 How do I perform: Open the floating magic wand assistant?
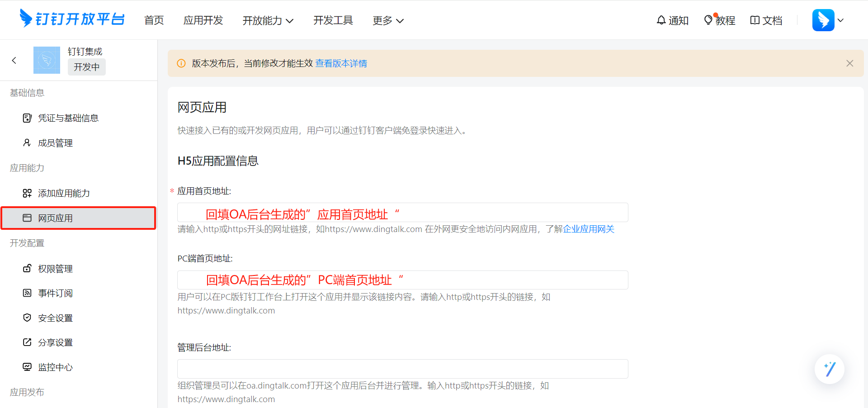click(829, 369)
